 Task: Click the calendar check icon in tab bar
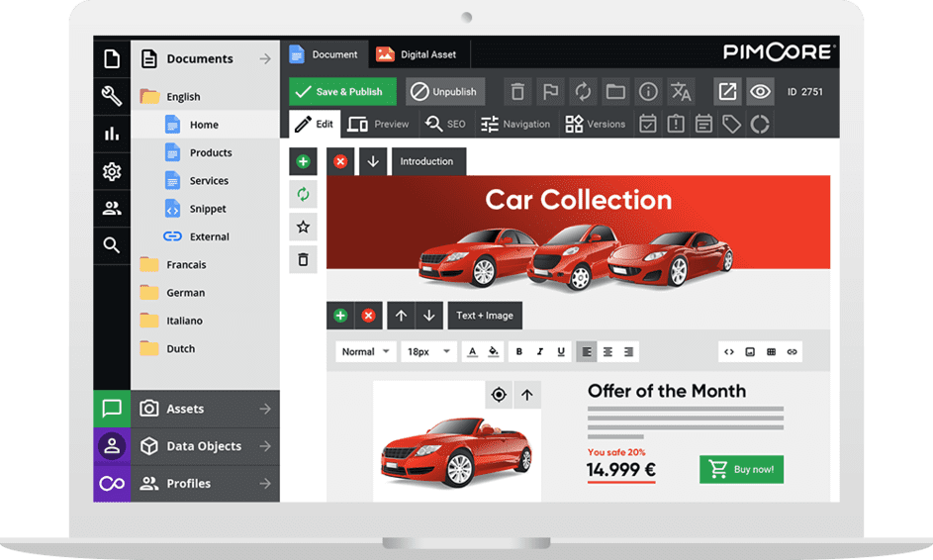pyautogui.click(x=648, y=125)
